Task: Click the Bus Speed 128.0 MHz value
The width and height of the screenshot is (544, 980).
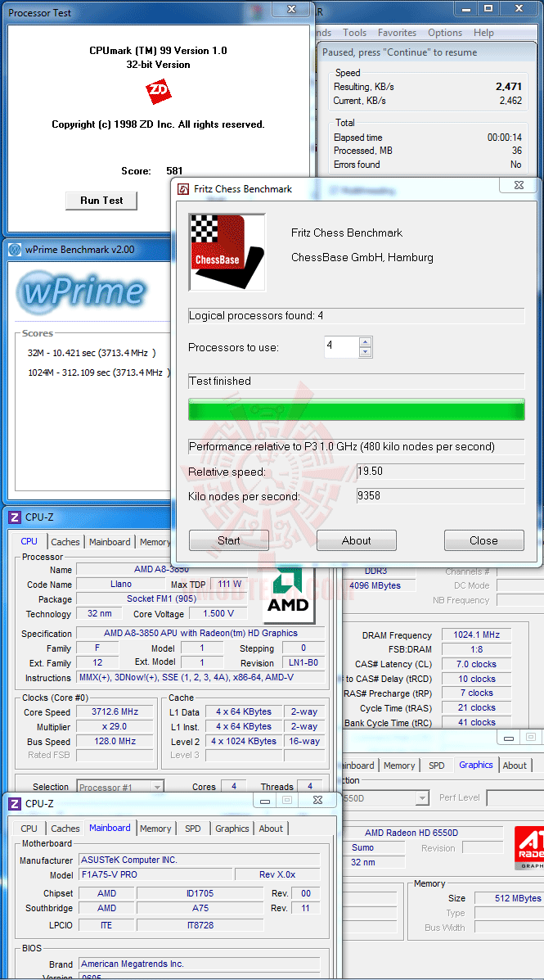Action: [x=114, y=741]
